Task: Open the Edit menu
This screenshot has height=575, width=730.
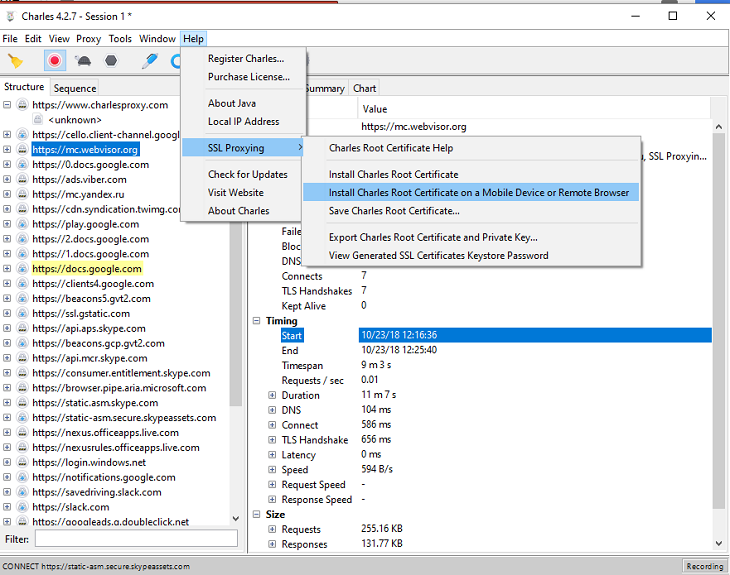Action: (33, 39)
